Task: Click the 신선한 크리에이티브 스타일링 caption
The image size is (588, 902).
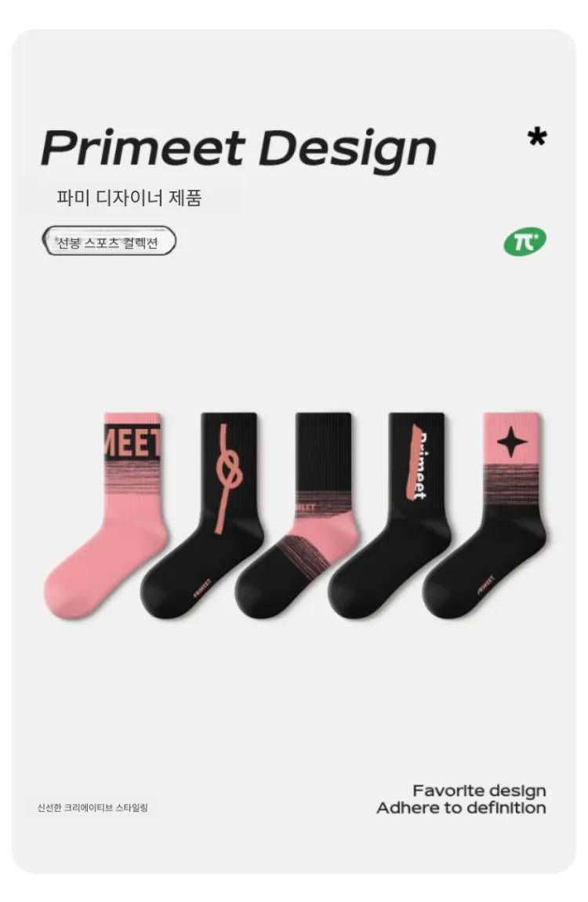Action: tap(93, 808)
